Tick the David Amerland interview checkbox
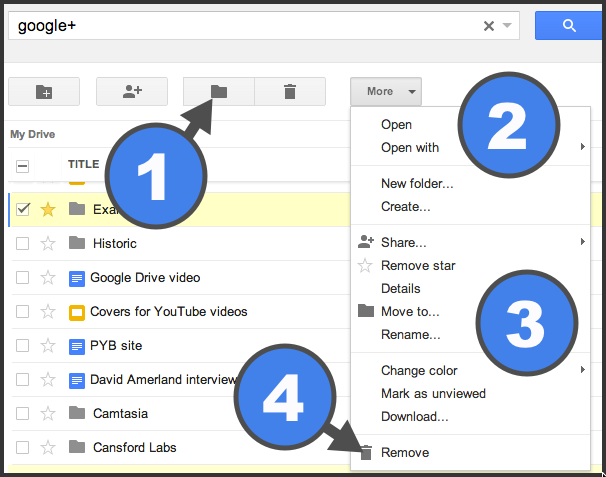This screenshot has width=606, height=477. (x=22, y=380)
